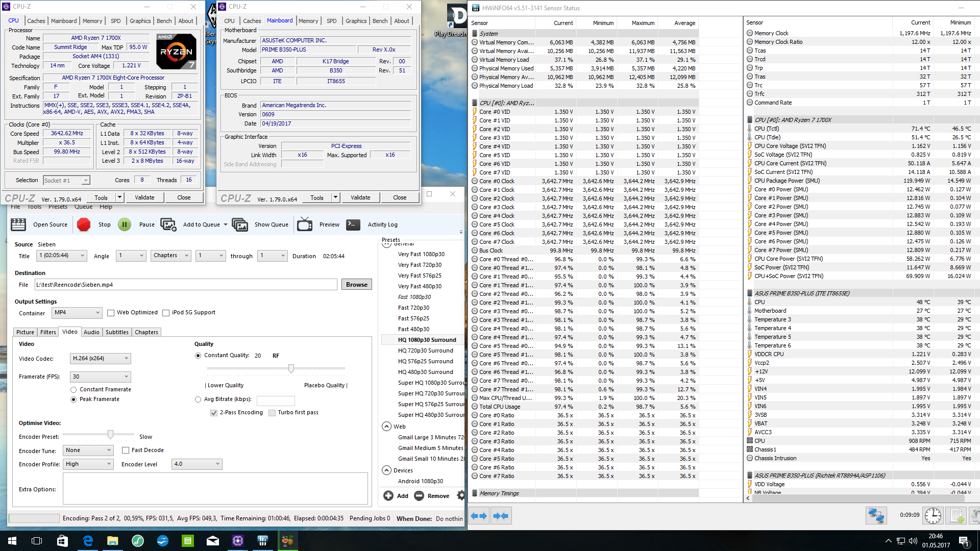This screenshot has width=980, height=551.
Task: Select the Constant Framerate radio button
Action: pyautogui.click(x=74, y=390)
